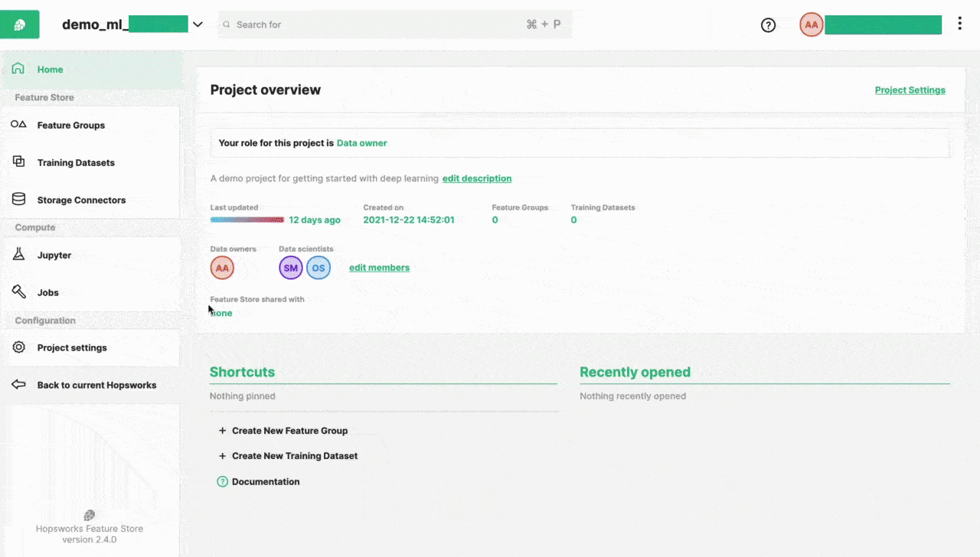Expand the demo_ml project dropdown
Screen dimensions: 980x557
198,24
